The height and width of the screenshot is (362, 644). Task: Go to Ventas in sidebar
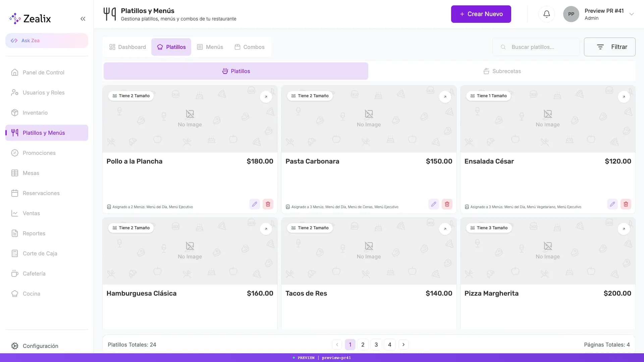pyautogui.click(x=47, y=213)
